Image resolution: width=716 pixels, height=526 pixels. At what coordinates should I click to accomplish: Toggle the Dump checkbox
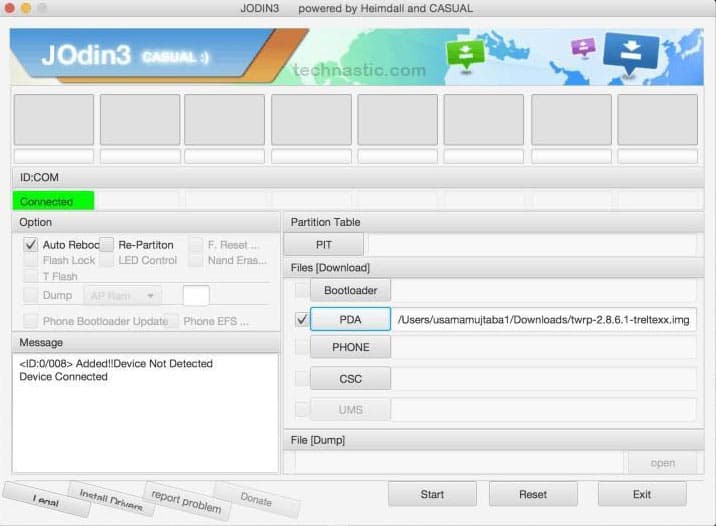pos(31,295)
